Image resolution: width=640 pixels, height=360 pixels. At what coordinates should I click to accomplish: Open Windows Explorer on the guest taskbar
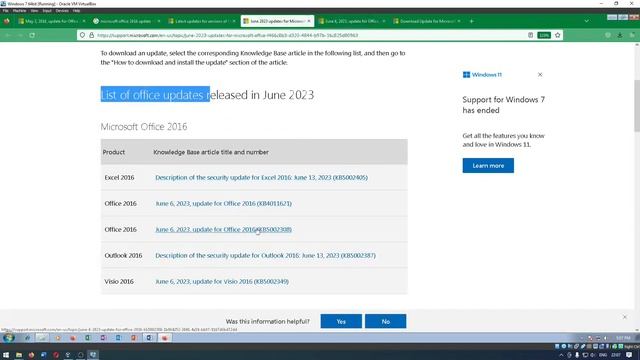pyautogui.click(x=42, y=338)
